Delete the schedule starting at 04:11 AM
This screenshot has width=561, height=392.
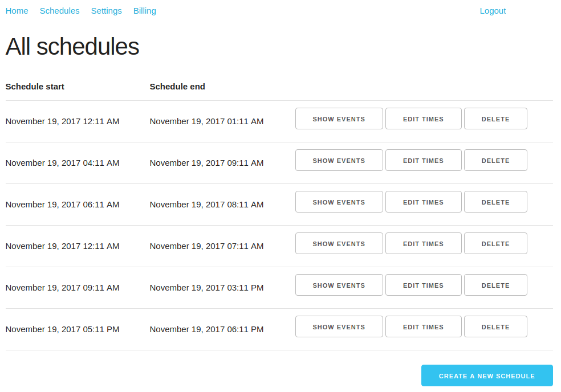tap(495, 160)
